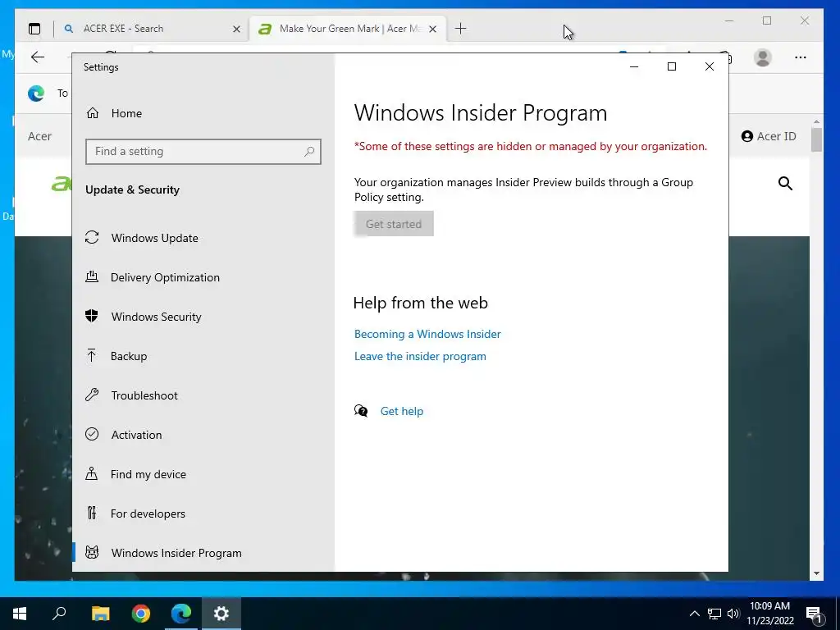
Task: Close the ACER EXE - Search tab
Action: click(x=236, y=29)
